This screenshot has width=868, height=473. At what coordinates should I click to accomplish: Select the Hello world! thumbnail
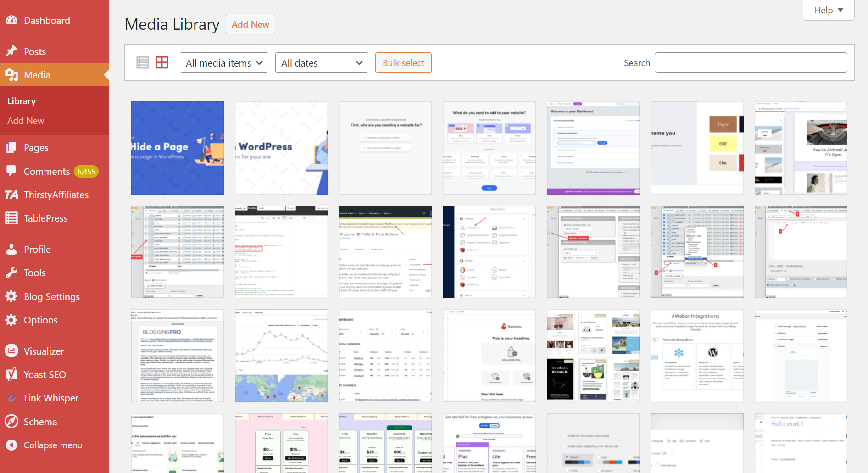pos(801,443)
